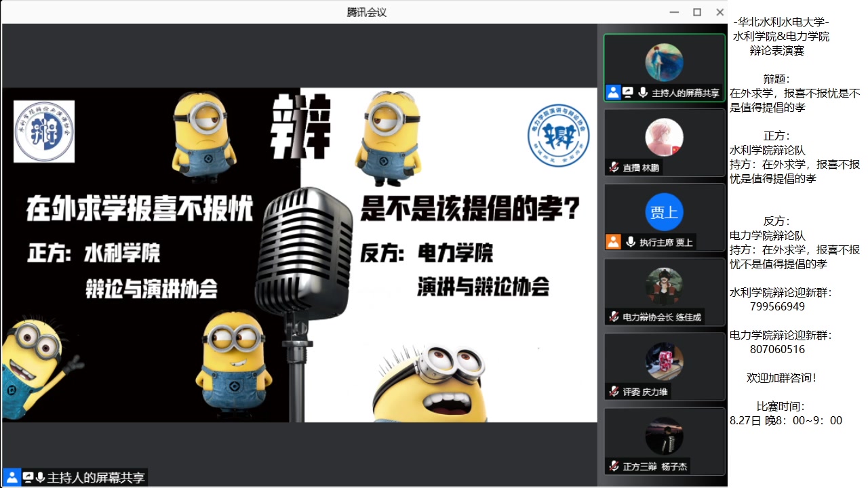
Task: Click slide text 正方: 水利学院
Action: 94,254
